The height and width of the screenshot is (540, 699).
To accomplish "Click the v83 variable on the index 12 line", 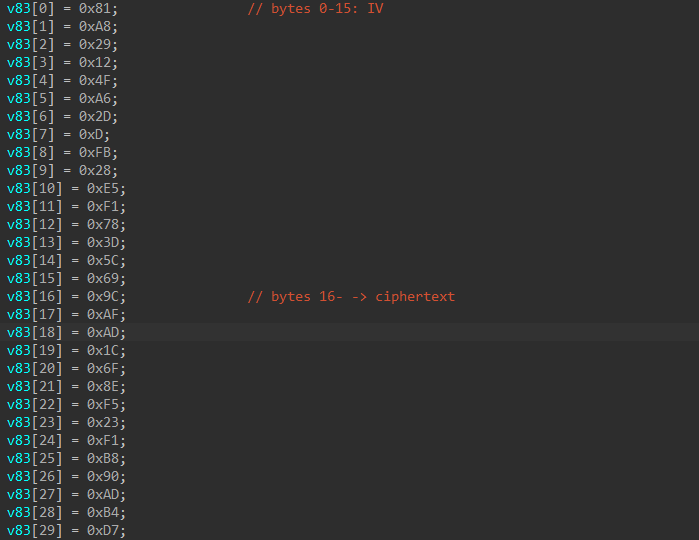I will point(18,225).
